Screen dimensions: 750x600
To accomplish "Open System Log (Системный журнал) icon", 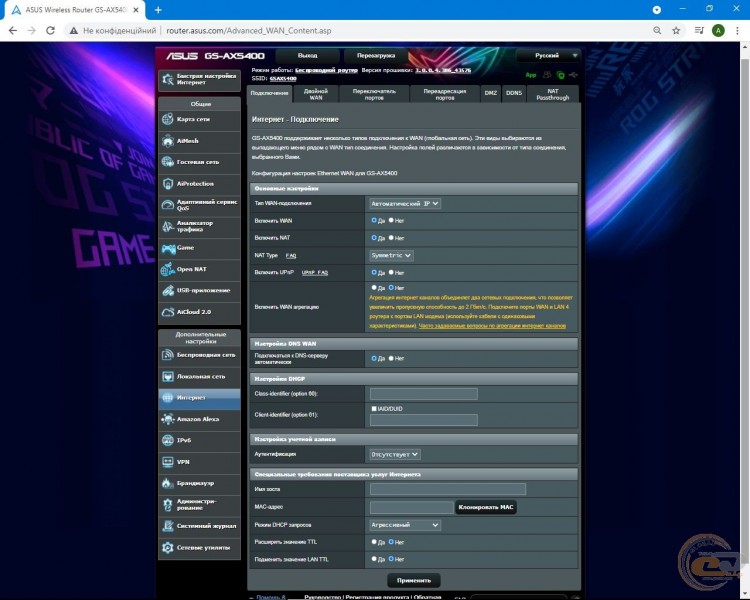I will click(x=167, y=526).
